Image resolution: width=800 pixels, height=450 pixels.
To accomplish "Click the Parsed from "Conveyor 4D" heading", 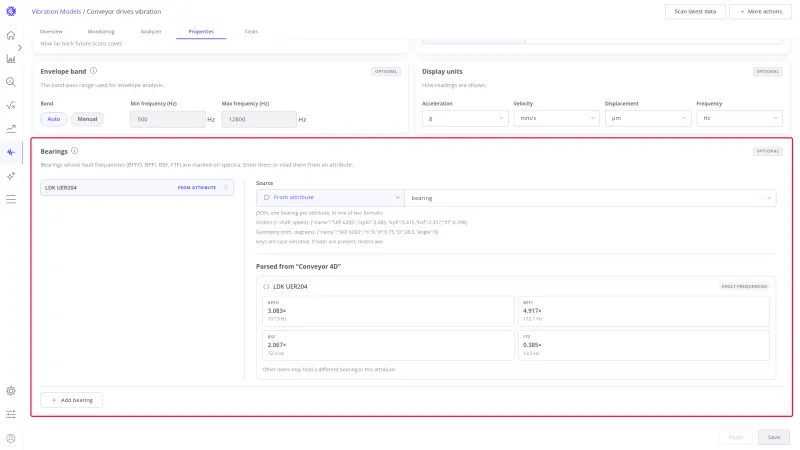I will [298, 266].
